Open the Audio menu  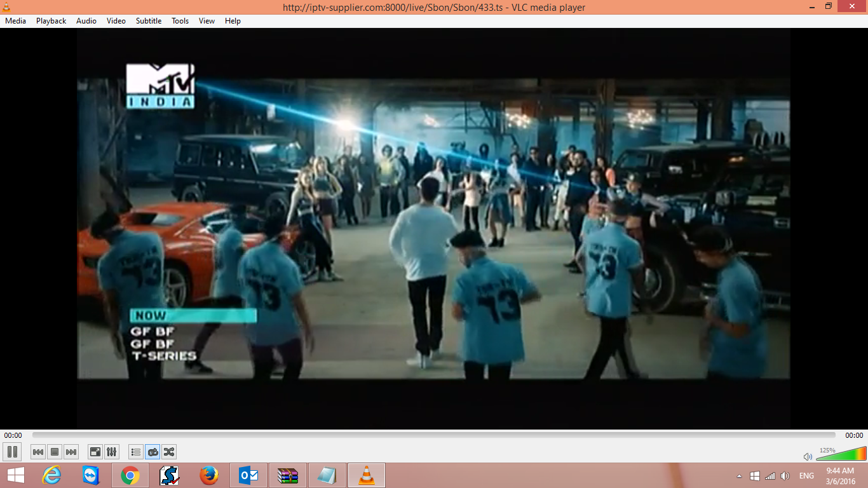[86, 21]
